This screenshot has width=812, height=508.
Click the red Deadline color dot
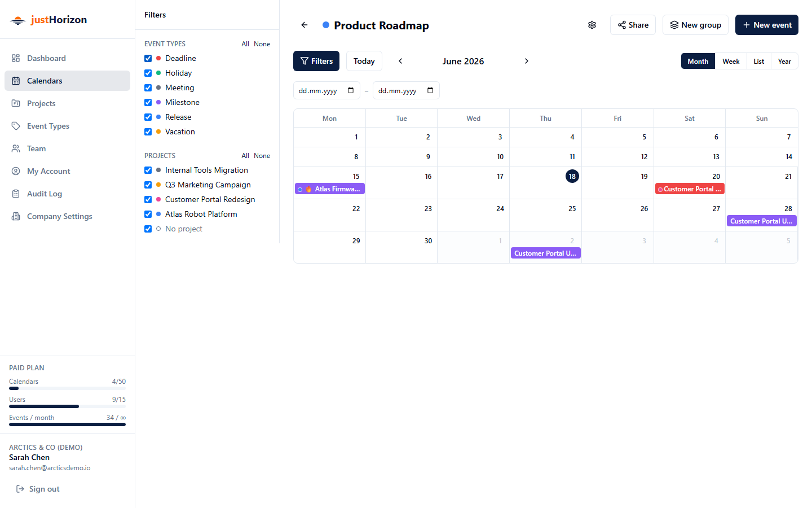pyautogui.click(x=158, y=58)
